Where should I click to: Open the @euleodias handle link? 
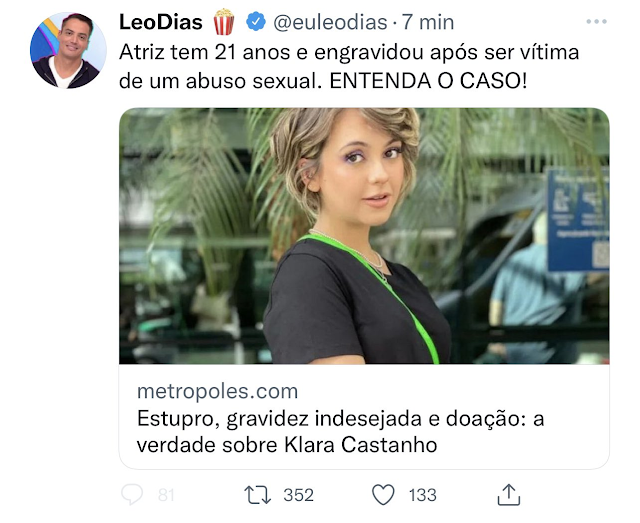click(330, 22)
